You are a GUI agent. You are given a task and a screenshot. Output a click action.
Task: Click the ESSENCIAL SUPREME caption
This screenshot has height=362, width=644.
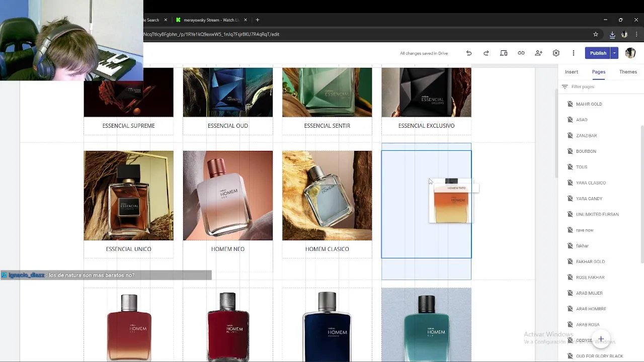click(x=128, y=126)
